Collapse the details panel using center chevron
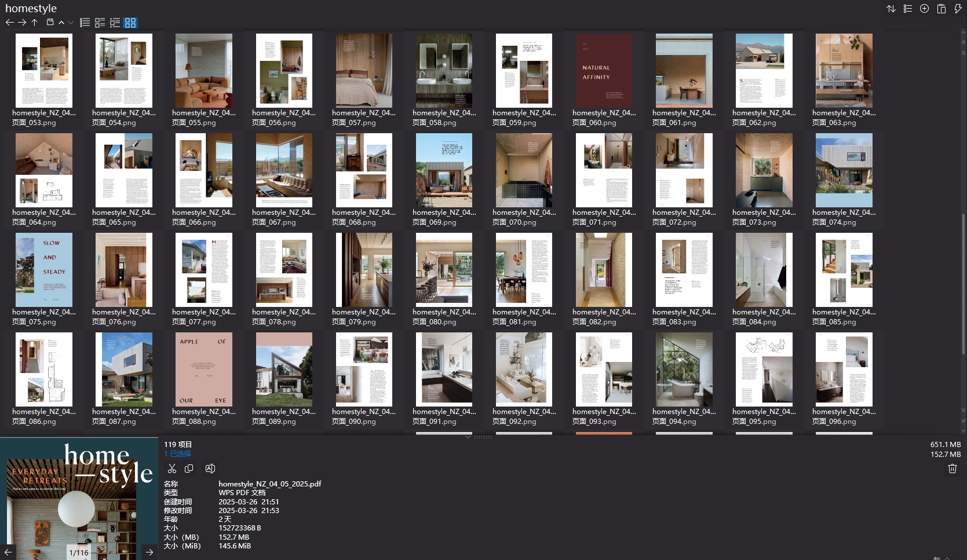This screenshot has height=560, width=967. click(x=468, y=437)
